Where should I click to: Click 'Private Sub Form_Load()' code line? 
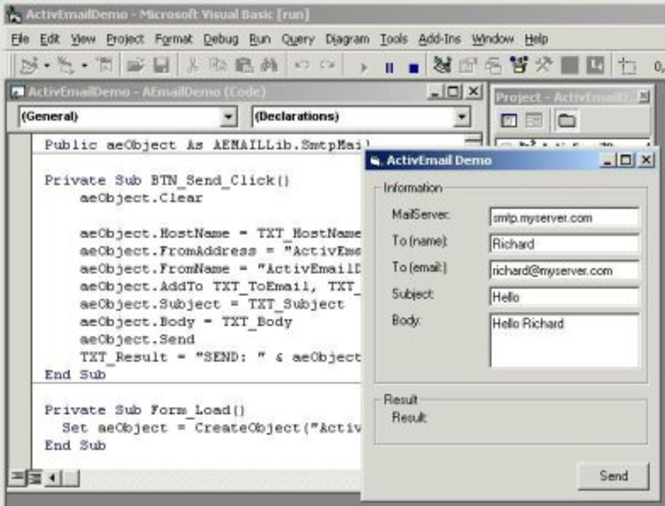coord(145,410)
